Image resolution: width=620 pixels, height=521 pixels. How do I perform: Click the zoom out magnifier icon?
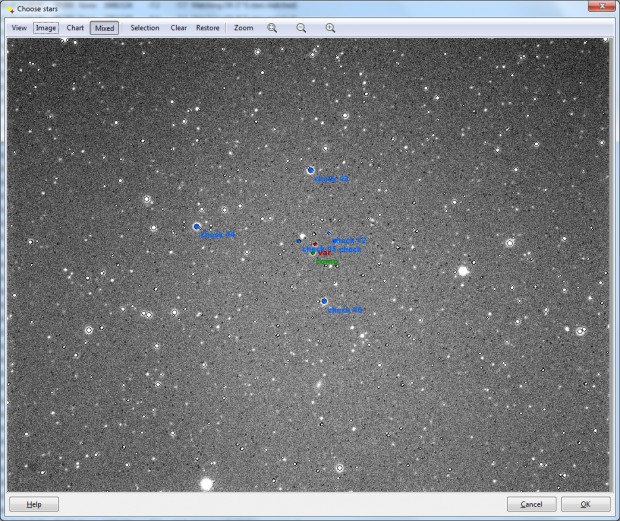pyautogui.click(x=301, y=28)
